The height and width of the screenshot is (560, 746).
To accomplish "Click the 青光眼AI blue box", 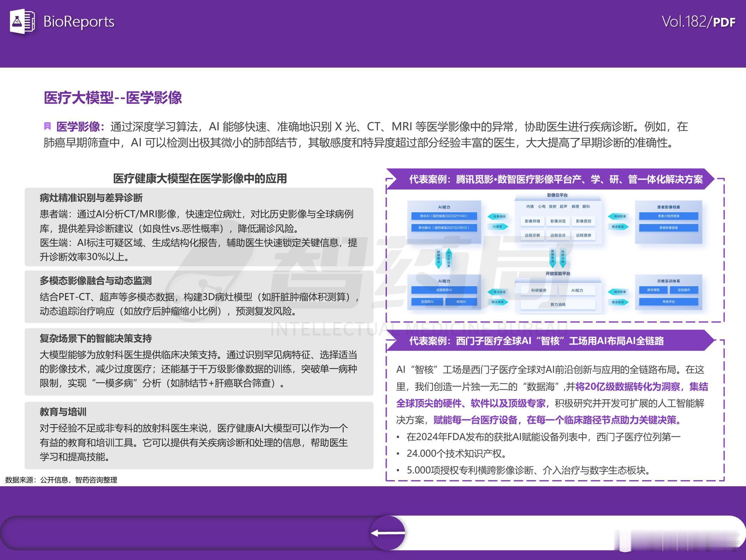I will [x=444, y=228].
